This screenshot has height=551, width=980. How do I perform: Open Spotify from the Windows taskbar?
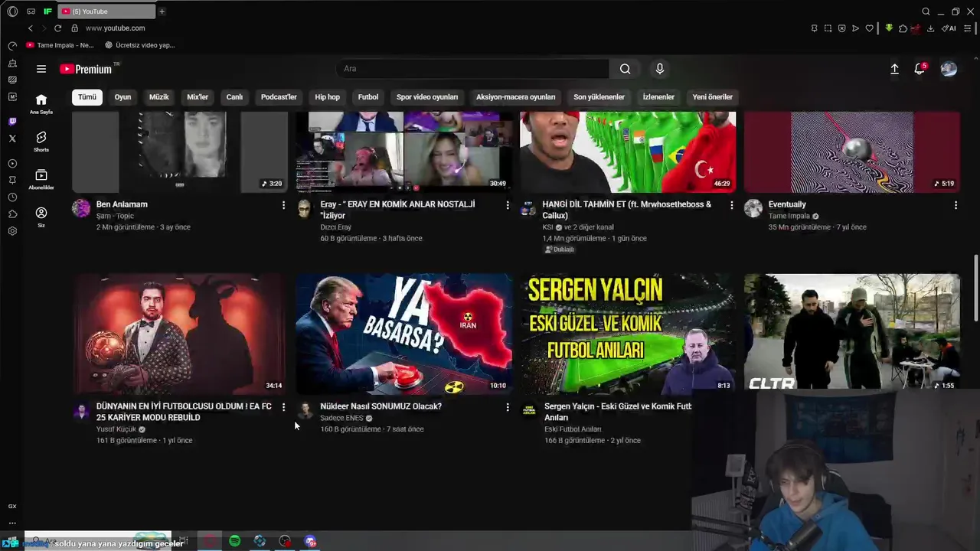234,542
